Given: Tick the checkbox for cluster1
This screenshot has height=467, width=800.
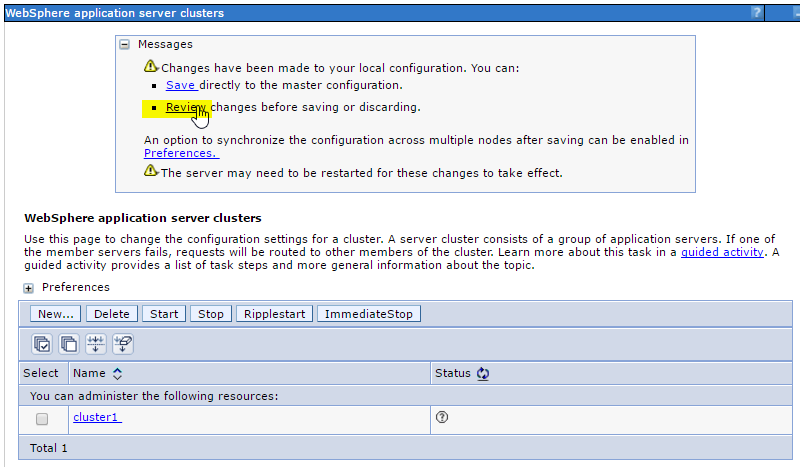Looking at the screenshot, I should 42,419.
